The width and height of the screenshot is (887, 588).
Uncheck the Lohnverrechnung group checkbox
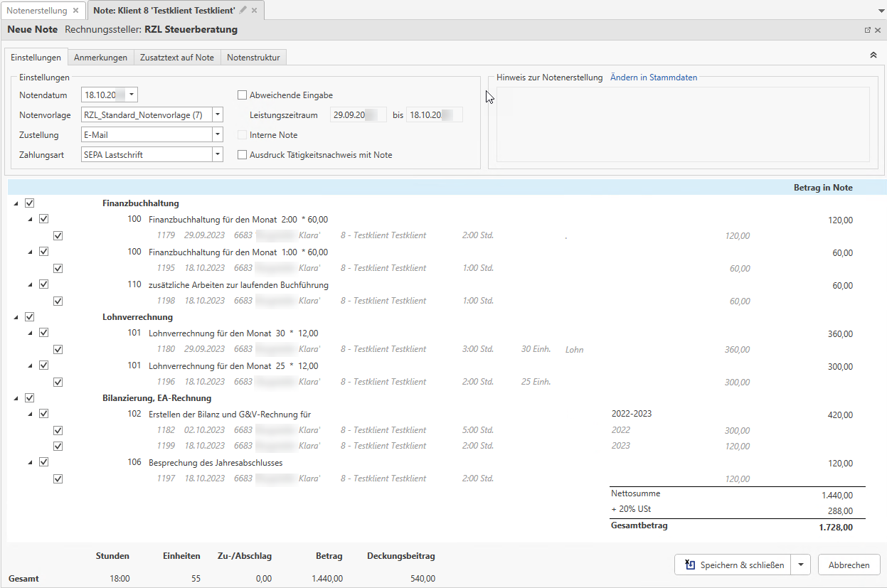coord(29,317)
